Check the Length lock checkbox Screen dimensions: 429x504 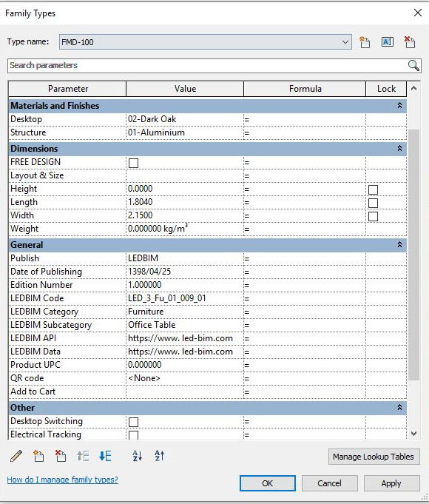pos(373,203)
